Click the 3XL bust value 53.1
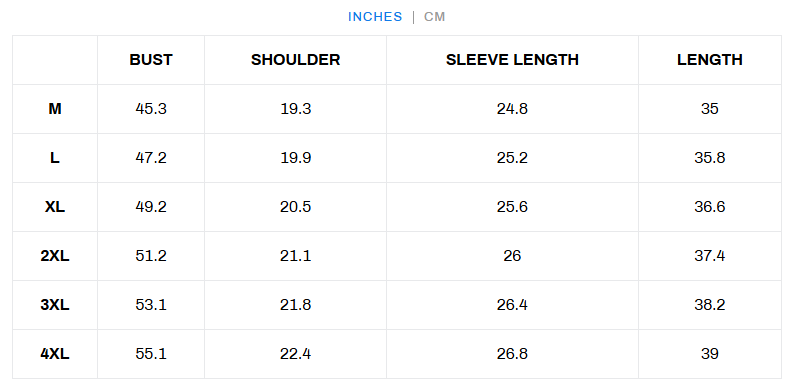 (151, 305)
